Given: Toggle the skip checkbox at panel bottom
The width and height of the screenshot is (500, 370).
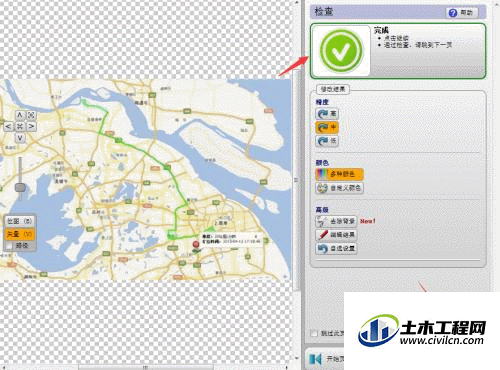Looking at the screenshot, I should pyautogui.click(x=313, y=333).
